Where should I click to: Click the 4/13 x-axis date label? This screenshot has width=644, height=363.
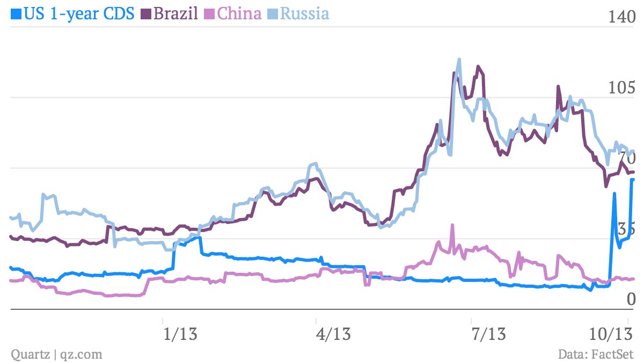click(333, 334)
